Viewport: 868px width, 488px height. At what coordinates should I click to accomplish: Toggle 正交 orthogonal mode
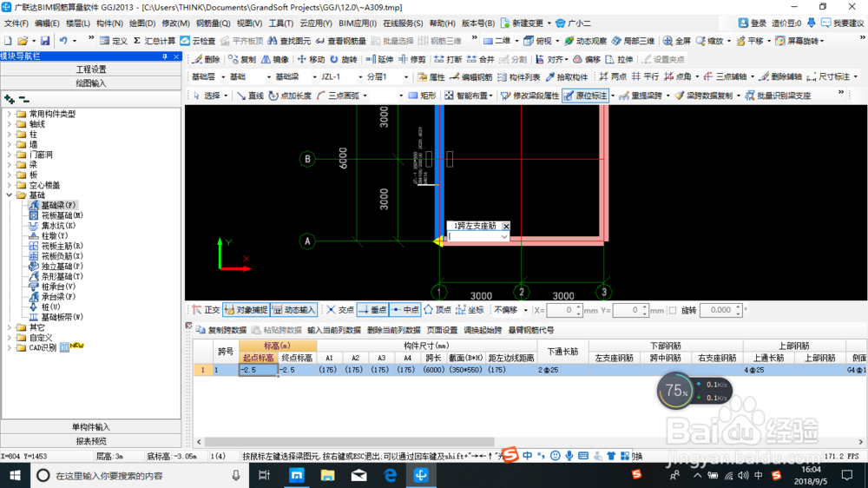pos(206,310)
